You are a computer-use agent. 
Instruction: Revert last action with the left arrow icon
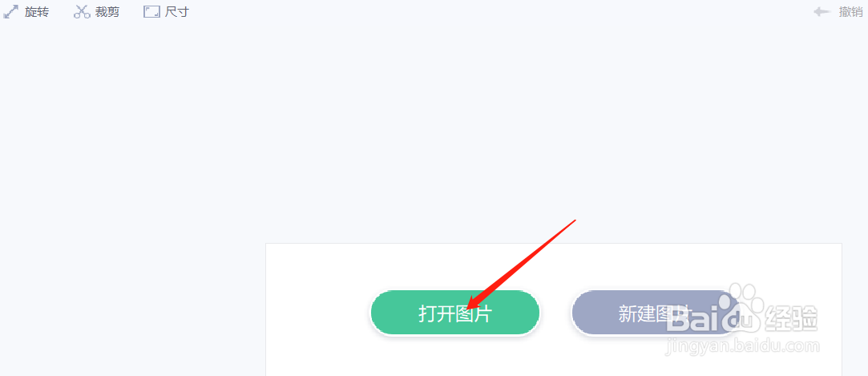click(x=822, y=12)
